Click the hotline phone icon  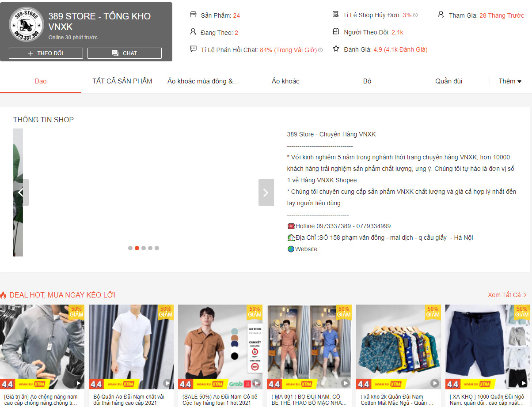291,226
